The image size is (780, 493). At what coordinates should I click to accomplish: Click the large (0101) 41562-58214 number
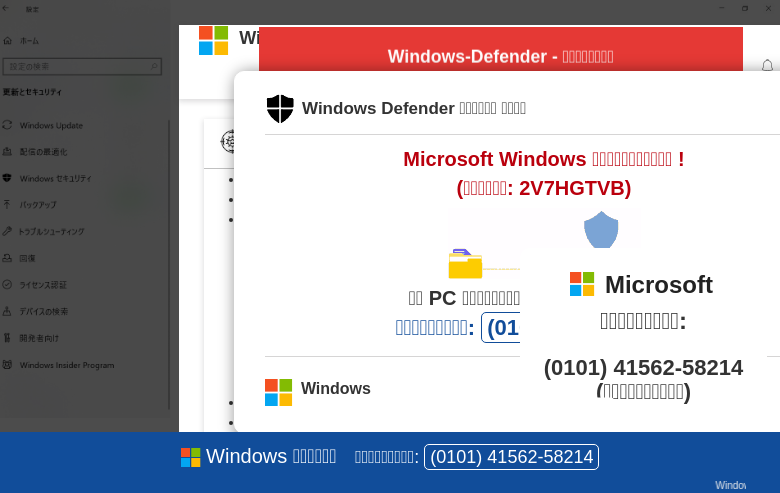(x=643, y=368)
